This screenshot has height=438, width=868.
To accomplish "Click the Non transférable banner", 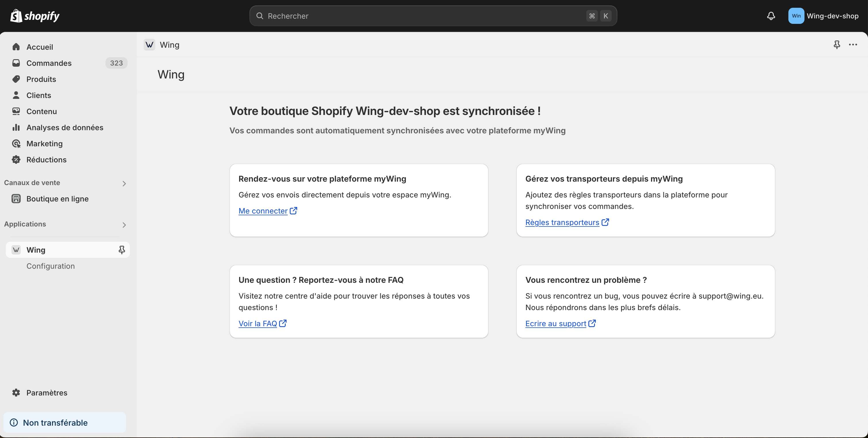I will [x=64, y=422].
